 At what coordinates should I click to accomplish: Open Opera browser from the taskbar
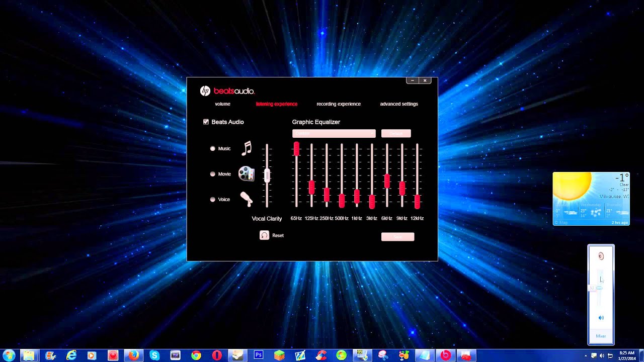[x=217, y=355]
